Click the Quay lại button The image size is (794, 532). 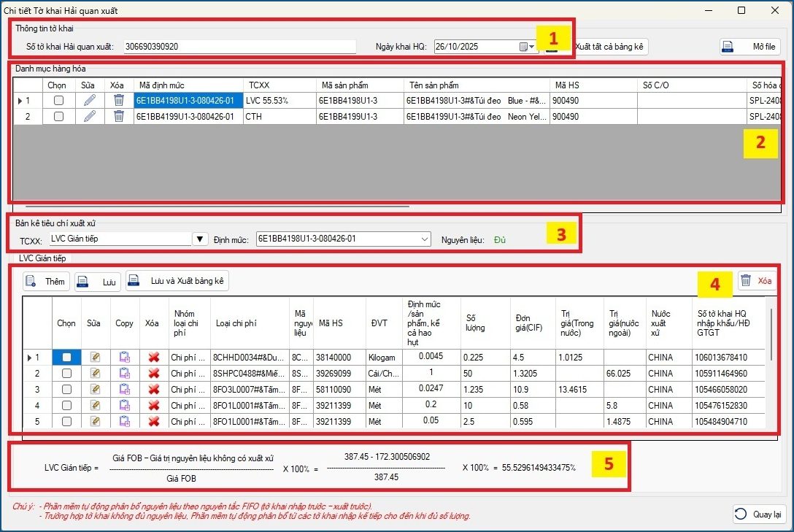click(x=758, y=514)
